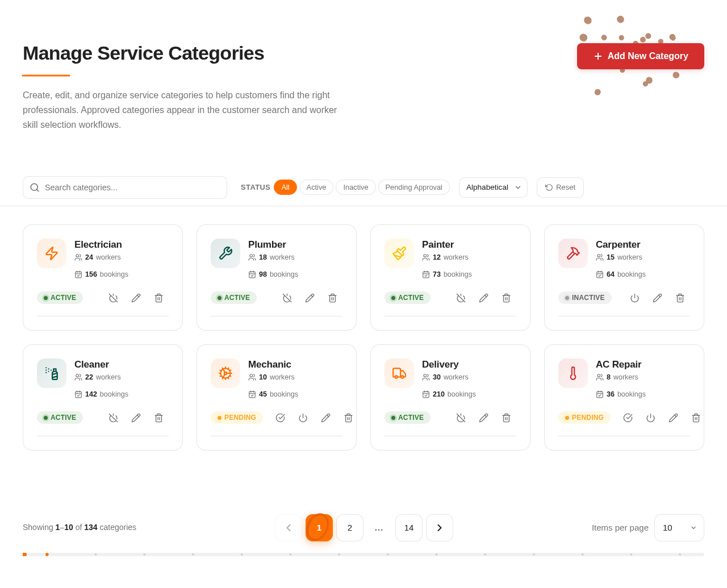Toggle power for the Mechanic category
727x588 pixels.
pyautogui.click(x=303, y=418)
